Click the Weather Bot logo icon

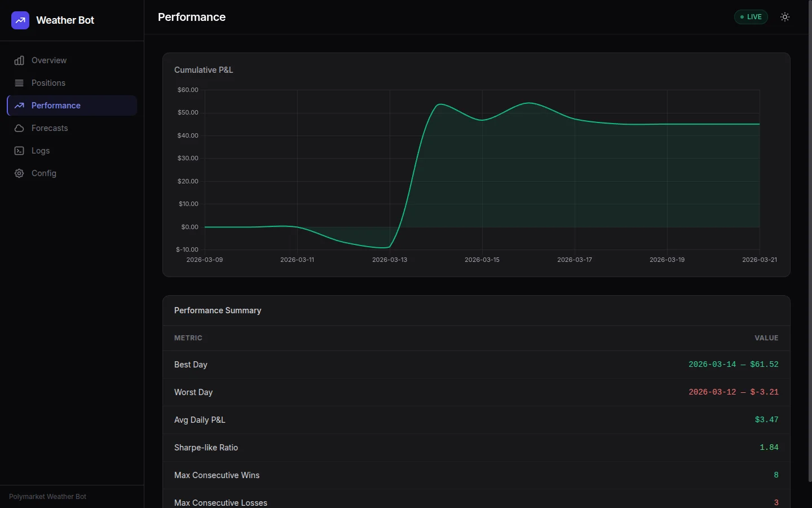click(20, 20)
